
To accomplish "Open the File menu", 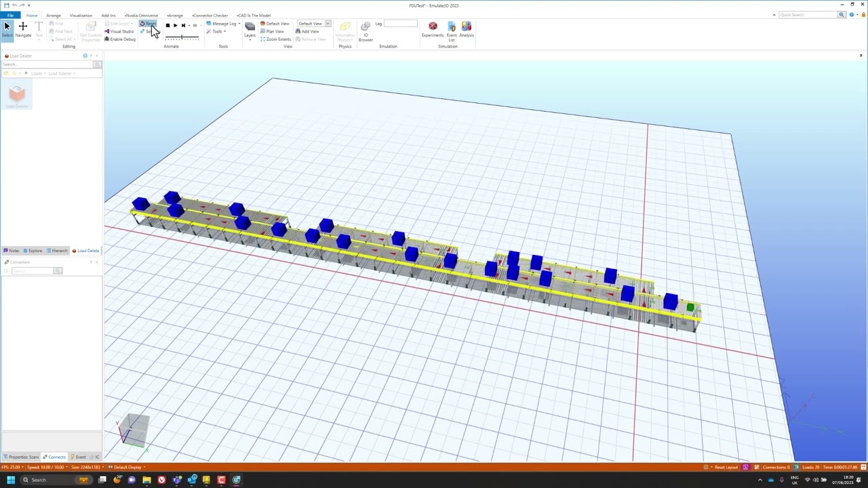I will (x=10, y=15).
